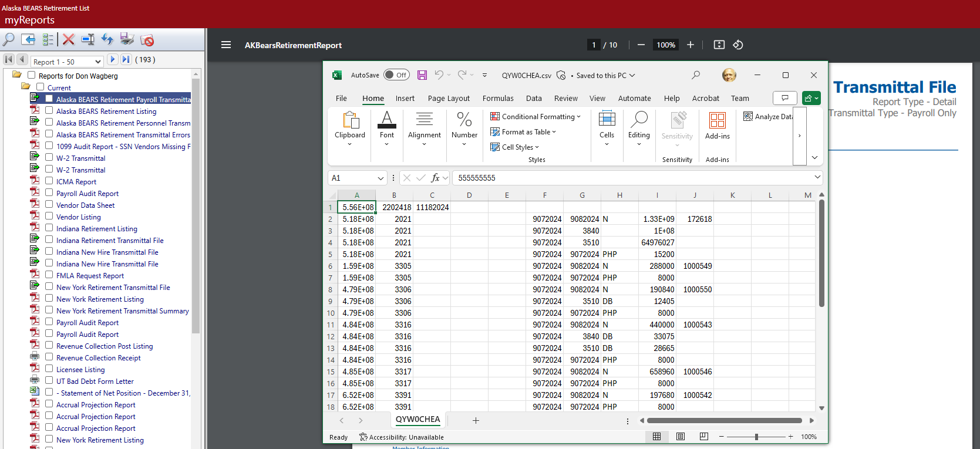This screenshot has width=980, height=449.
Task: Check the Reports for Don Wagberg checkbox
Action: (32, 75)
